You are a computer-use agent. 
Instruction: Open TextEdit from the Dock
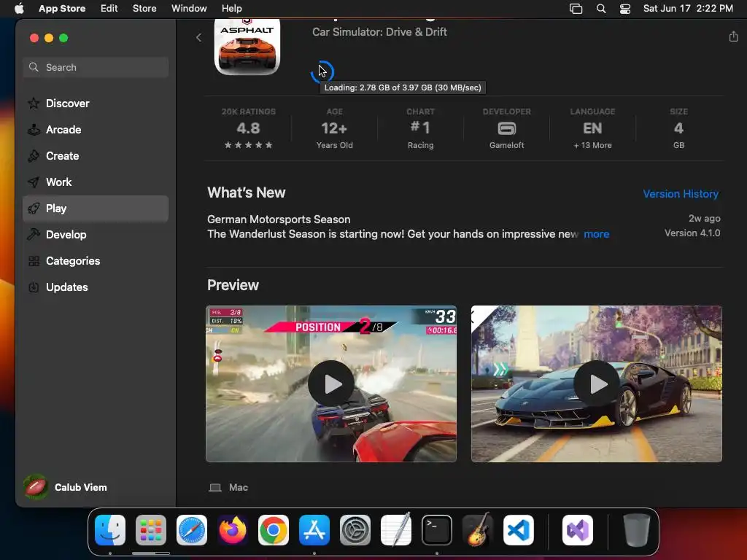point(396,530)
